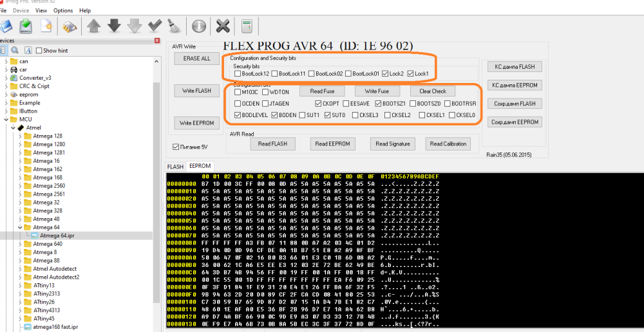644x332 pixels.
Task: Click the broom erase toolbar icon
Action: [x=175, y=26]
